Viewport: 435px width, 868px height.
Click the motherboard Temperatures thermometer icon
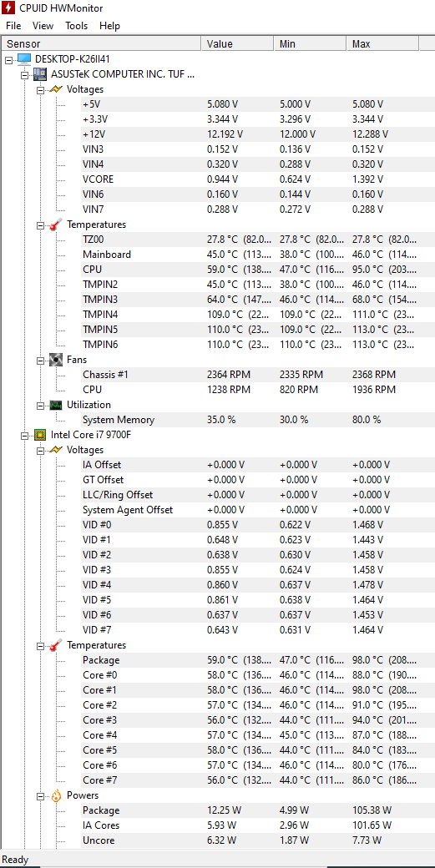pyautogui.click(x=56, y=225)
